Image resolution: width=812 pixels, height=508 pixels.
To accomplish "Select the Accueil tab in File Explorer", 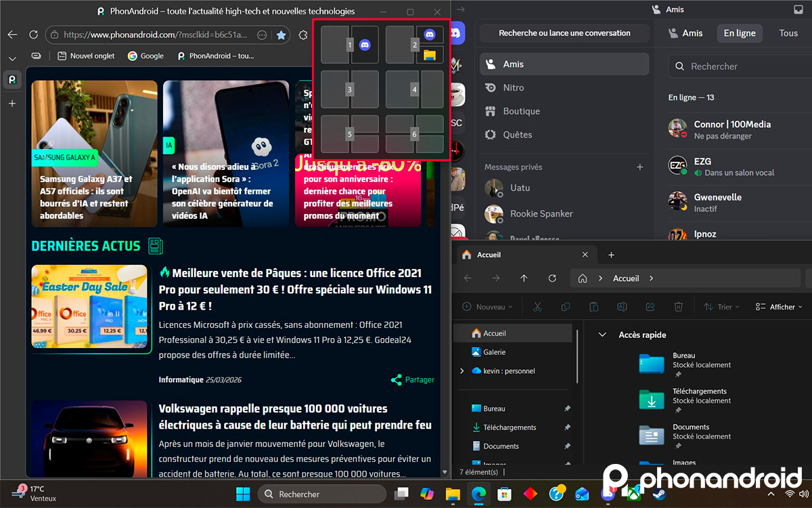I will [488, 254].
